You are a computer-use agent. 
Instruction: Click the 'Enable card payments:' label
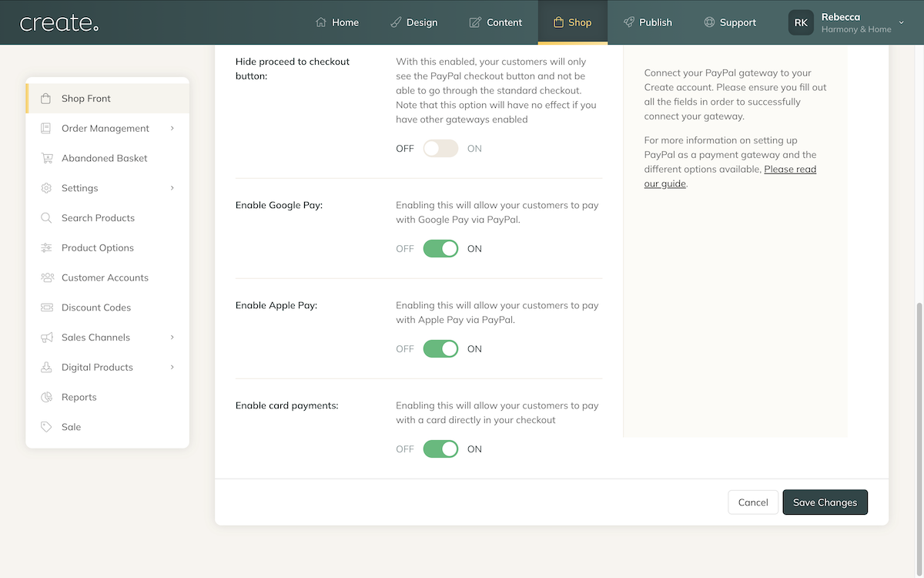point(287,405)
